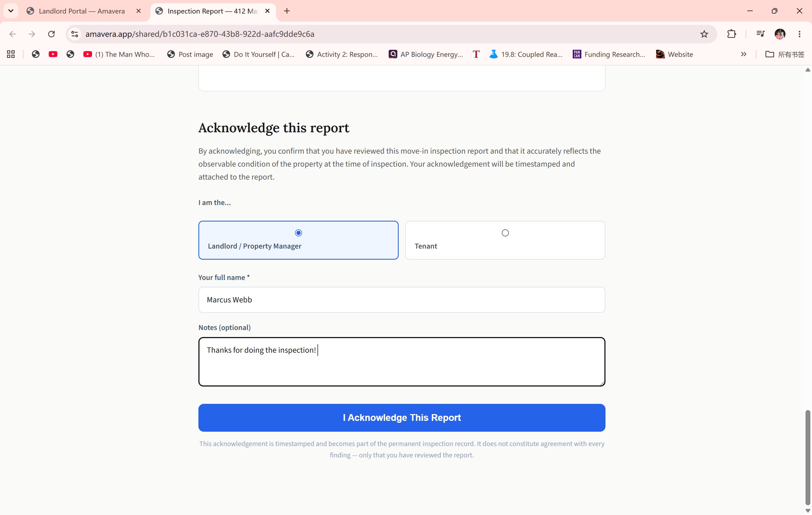The image size is (812, 515).
Task: Close the Landlord Portal tab
Action: tap(139, 11)
